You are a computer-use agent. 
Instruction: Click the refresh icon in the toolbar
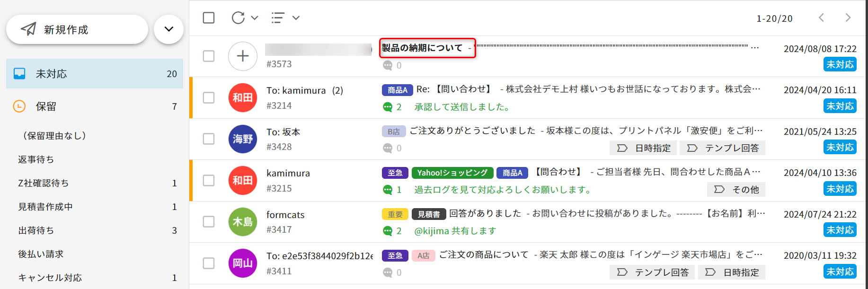pos(238,18)
